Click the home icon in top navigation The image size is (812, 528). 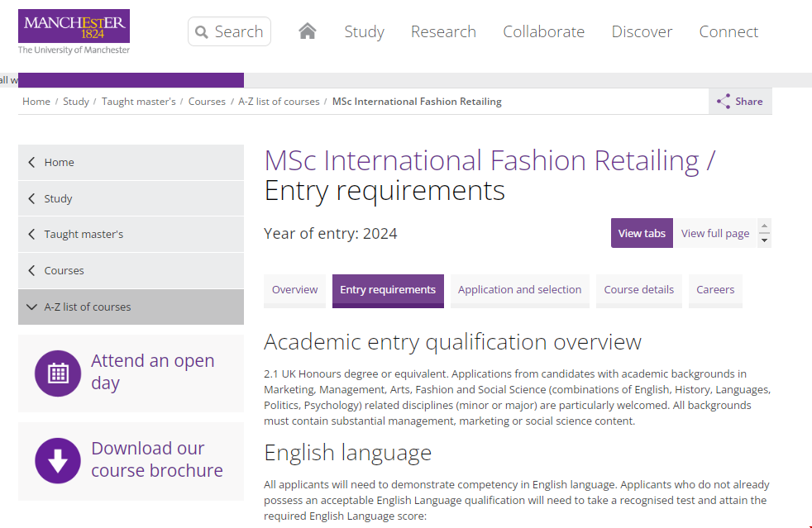click(308, 31)
